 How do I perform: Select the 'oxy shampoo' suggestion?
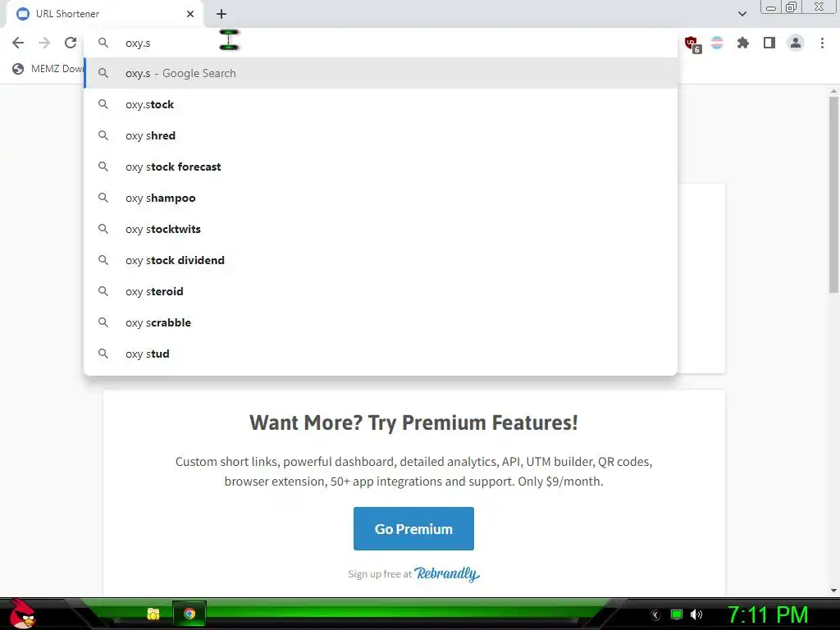tap(381, 198)
